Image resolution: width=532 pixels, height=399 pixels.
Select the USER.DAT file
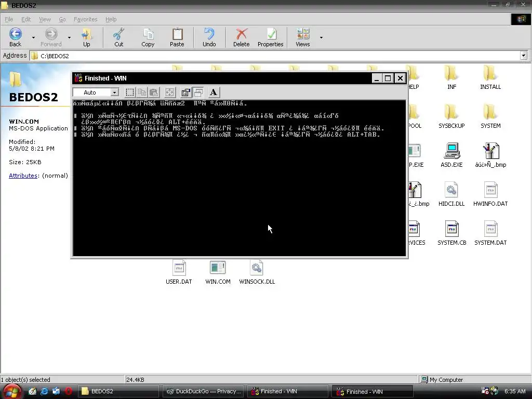click(x=179, y=272)
